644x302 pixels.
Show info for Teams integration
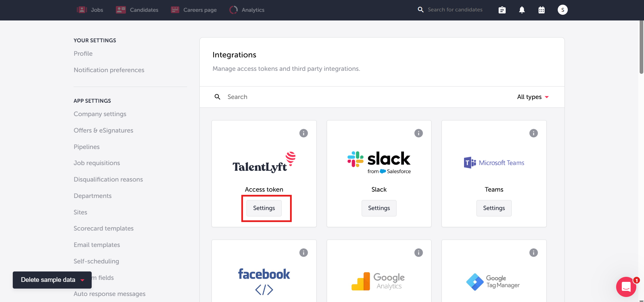pyautogui.click(x=534, y=133)
